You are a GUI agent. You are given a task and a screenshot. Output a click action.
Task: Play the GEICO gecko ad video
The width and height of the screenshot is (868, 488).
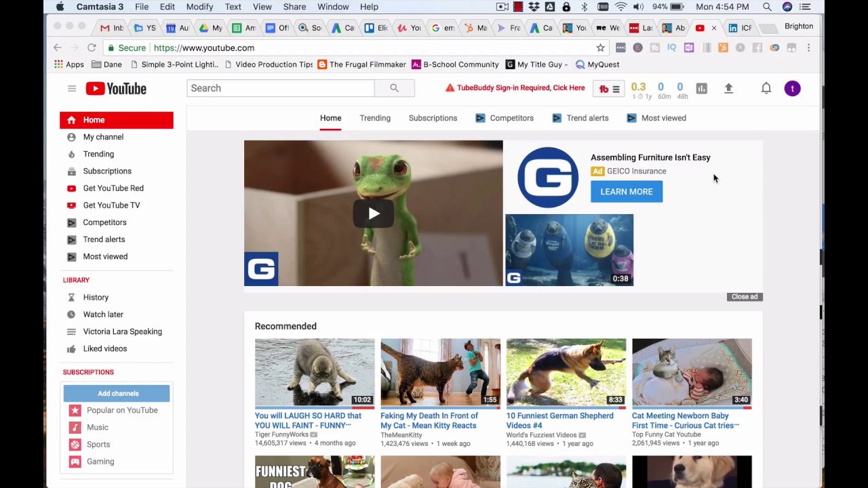374,213
